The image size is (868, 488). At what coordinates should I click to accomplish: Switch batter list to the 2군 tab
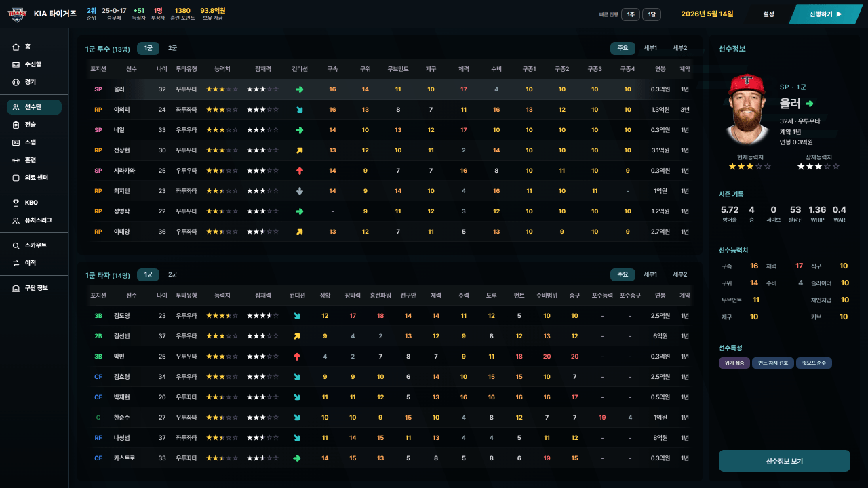pos(173,274)
